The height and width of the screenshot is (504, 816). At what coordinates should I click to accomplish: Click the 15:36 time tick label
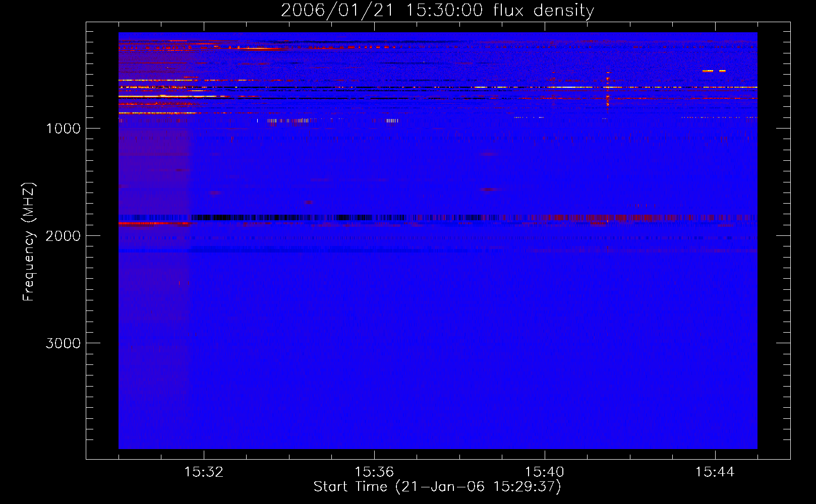click(x=374, y=472)
